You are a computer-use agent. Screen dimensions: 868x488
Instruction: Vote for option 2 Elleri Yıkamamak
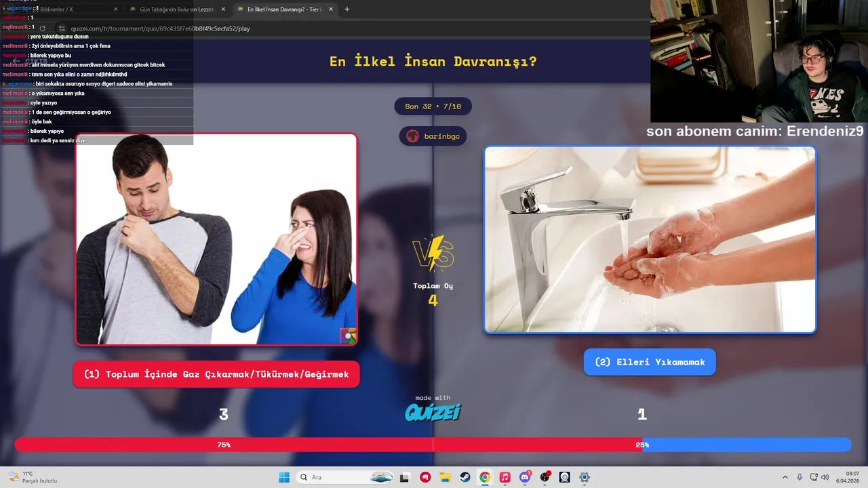point(650,362)
